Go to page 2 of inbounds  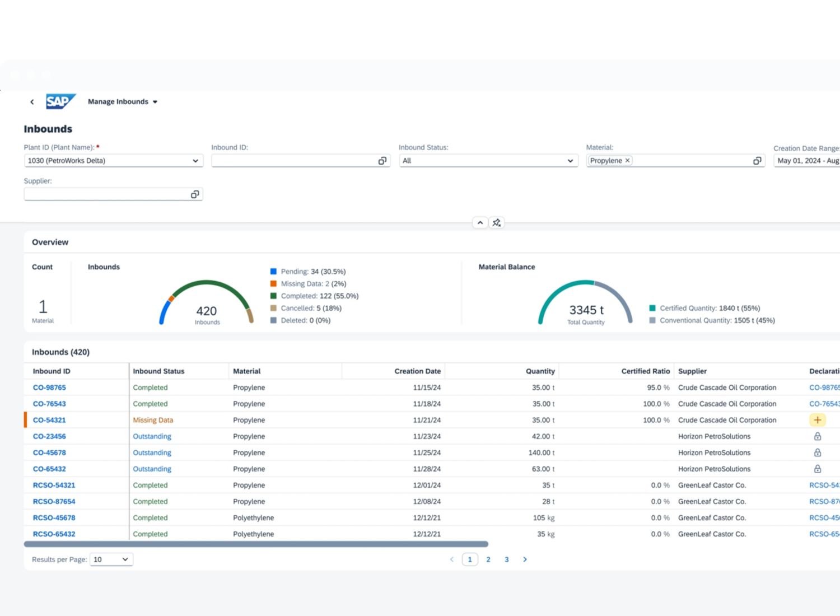coord(488,559)
